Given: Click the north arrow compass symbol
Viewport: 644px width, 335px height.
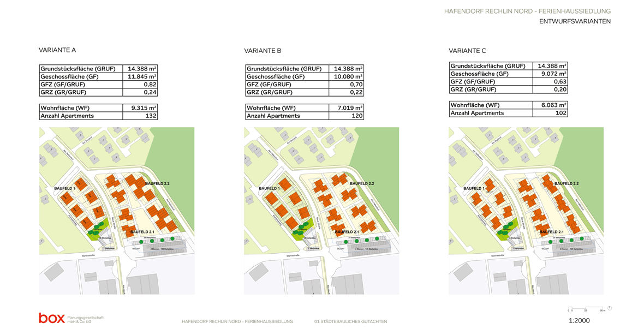Looking at the screenshot, I should point(610,308).
